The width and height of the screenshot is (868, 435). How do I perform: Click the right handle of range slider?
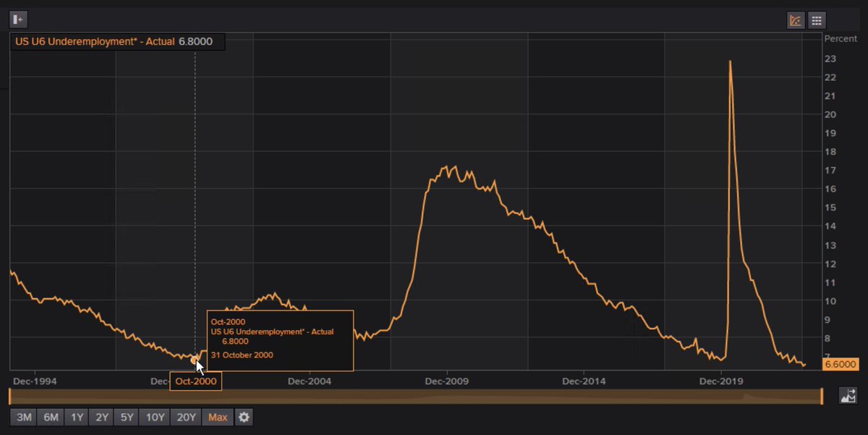pyautogui.click(x=822, y=396)
